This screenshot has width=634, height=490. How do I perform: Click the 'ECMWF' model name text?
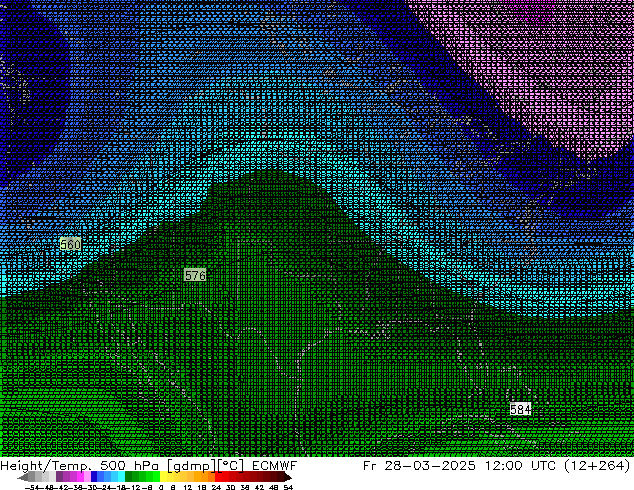point(275,466)
